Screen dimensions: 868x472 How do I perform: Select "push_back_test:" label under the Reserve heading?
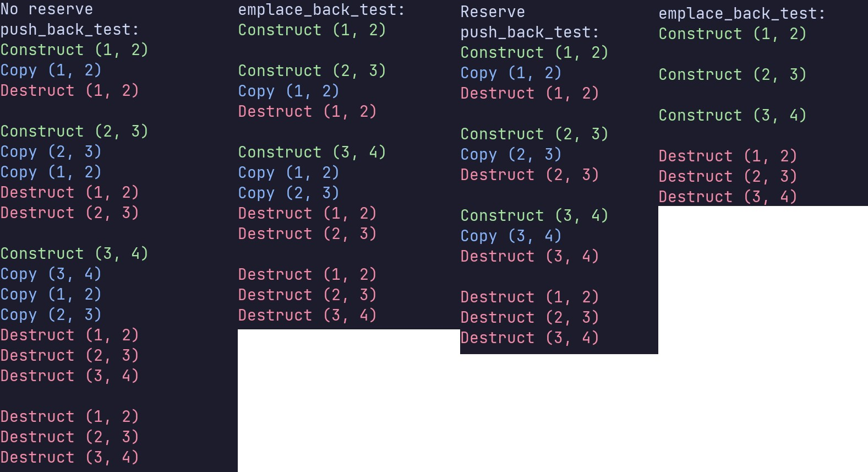(529, 32)
